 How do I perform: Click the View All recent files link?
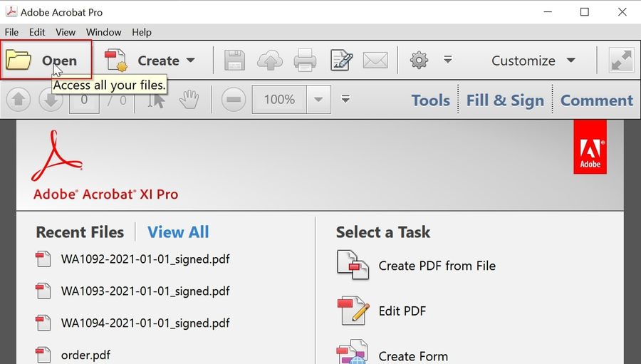(x=178, y=232)
